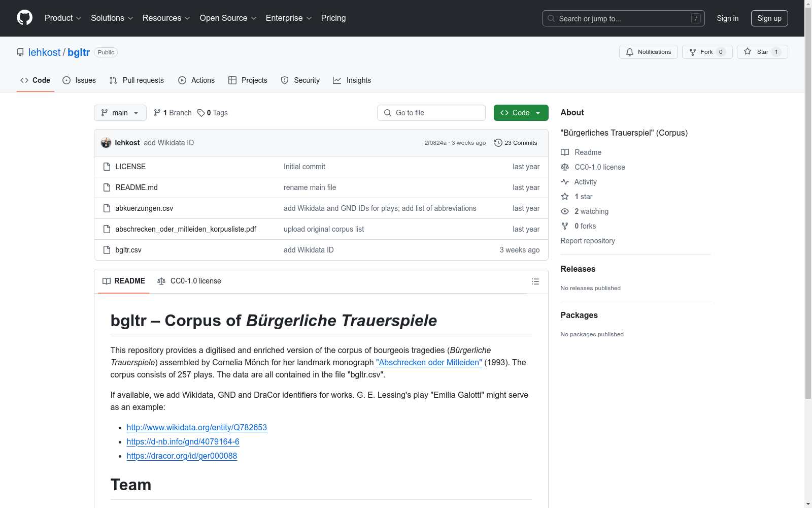
Task: Open the Wikidata Q782653 link
Action: click(197, 427)
